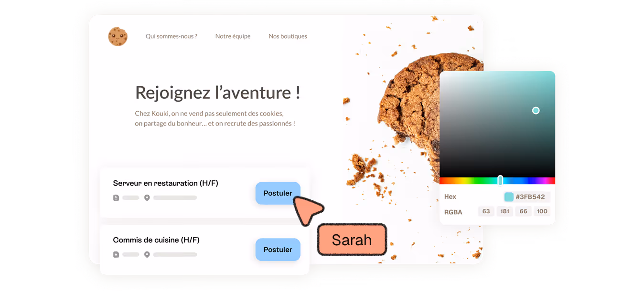Click the document icon under Serveur en restauration
The width and height of the screenshot is (644, 292).
tap(116, 197)
